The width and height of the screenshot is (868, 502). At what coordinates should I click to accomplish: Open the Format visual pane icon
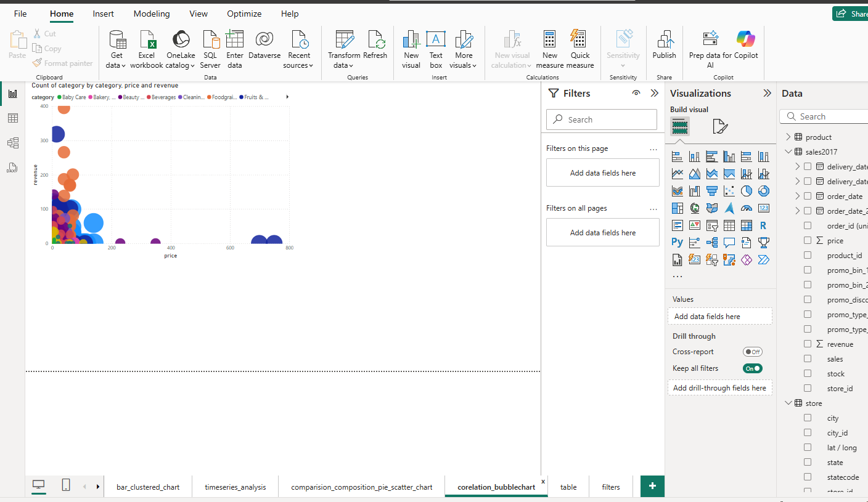coord(720,127)
